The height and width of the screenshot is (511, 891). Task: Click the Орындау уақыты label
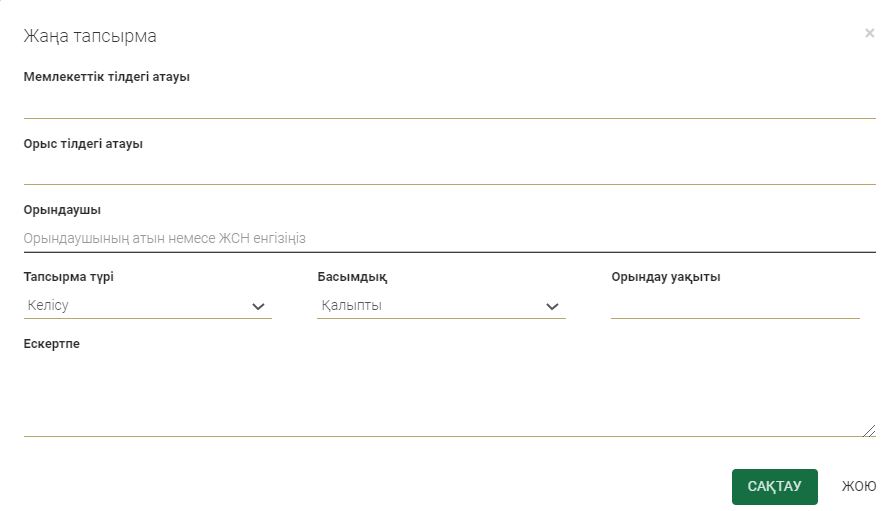click(665, 277)
